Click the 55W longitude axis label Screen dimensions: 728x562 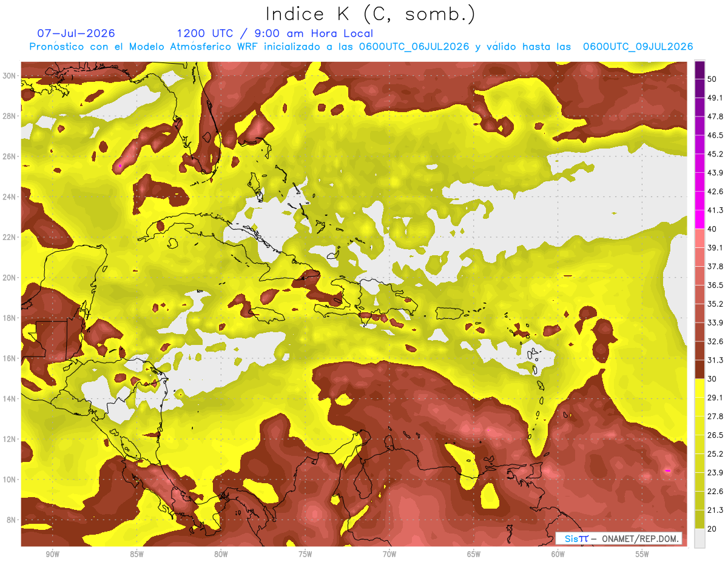coord(642,554)
